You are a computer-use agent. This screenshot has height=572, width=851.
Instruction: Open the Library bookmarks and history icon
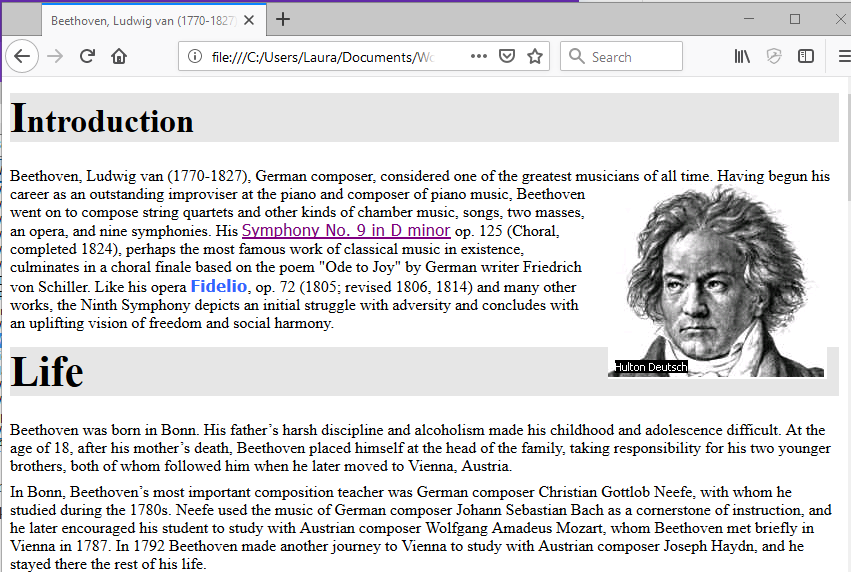[x=742, y=56]
